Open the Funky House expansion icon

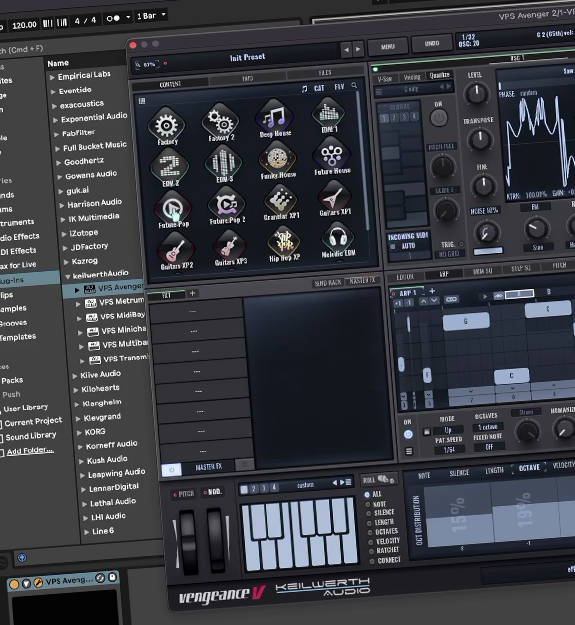pyautogui.click(x=277, y=160)
